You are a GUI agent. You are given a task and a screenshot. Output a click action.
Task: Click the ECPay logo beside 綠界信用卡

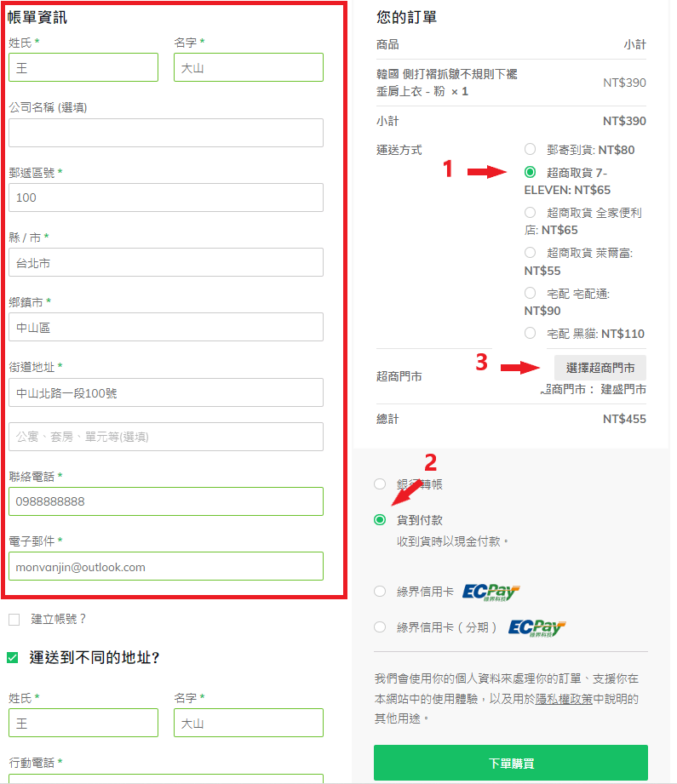pyautogui.click(x=491, y=592)
